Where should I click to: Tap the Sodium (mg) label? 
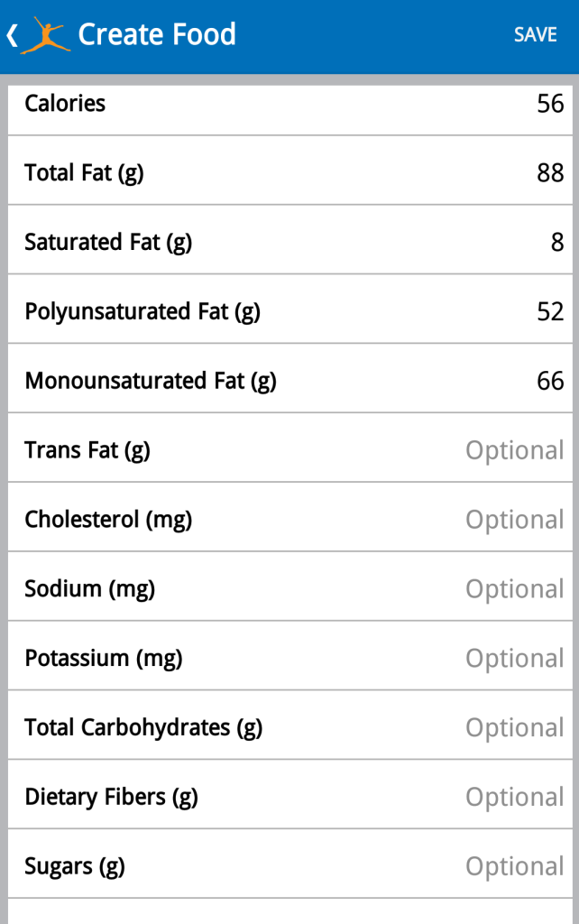click(89, 589)
